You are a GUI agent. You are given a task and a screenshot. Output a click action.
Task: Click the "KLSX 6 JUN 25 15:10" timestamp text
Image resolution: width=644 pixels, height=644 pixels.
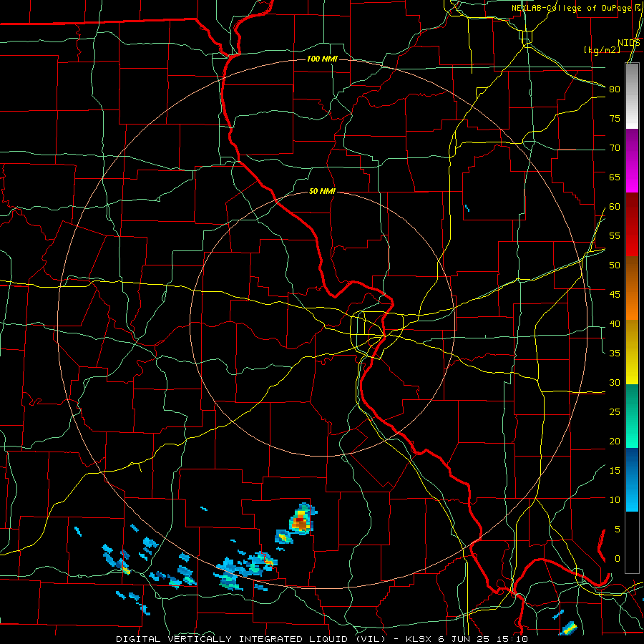click(x=467, y=639)
